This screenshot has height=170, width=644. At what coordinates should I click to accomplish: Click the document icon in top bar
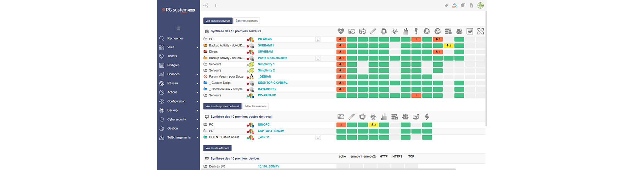point(471,5)
